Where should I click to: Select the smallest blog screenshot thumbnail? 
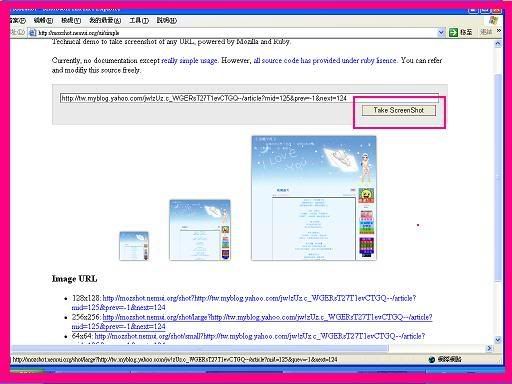coord(134,246)
